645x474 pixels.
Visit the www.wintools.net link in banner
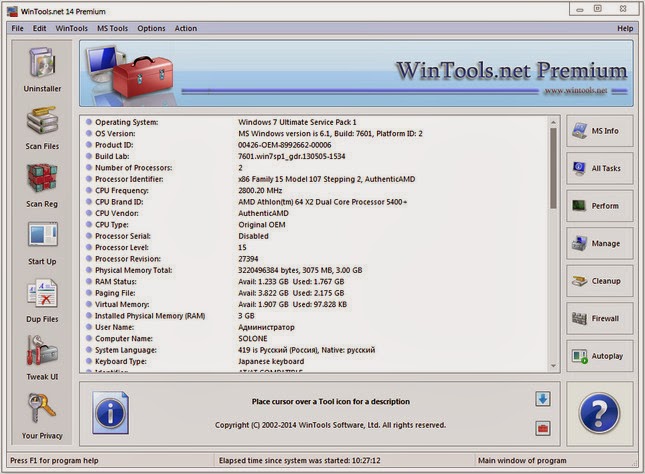(x=575, y=91)
